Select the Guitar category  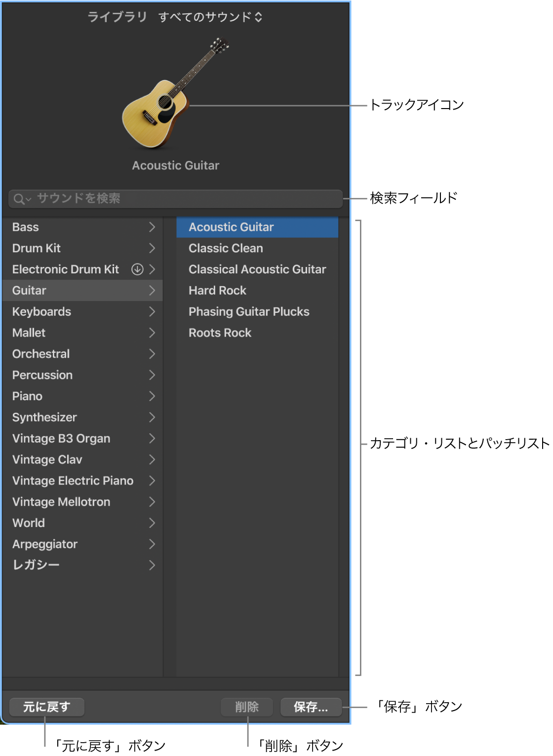(x=30, y=291)
